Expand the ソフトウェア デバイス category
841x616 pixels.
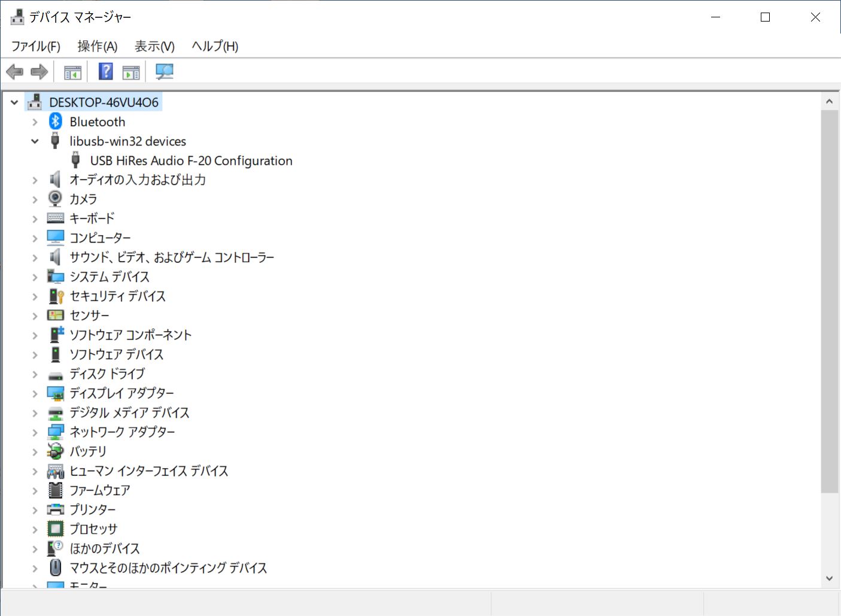pos(35,354)
